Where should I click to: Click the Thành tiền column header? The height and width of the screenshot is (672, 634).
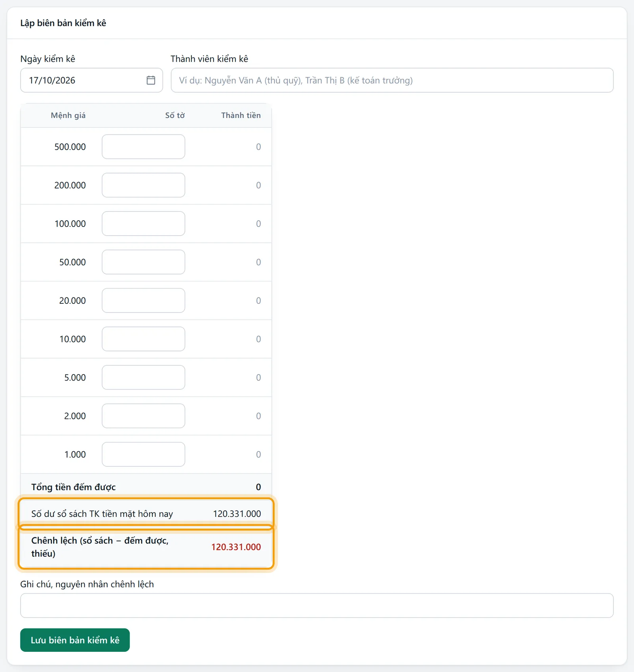pyautogui.click(x=241, y=115)
